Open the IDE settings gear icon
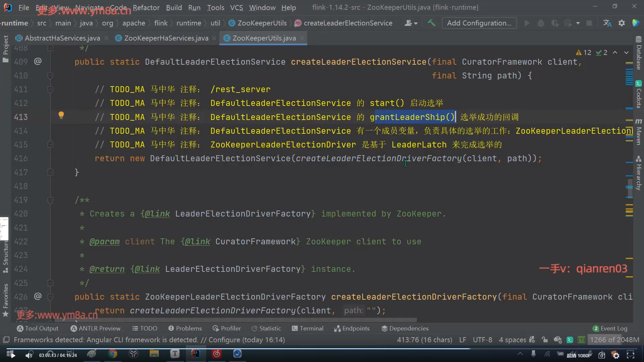 tap(622, 23)
